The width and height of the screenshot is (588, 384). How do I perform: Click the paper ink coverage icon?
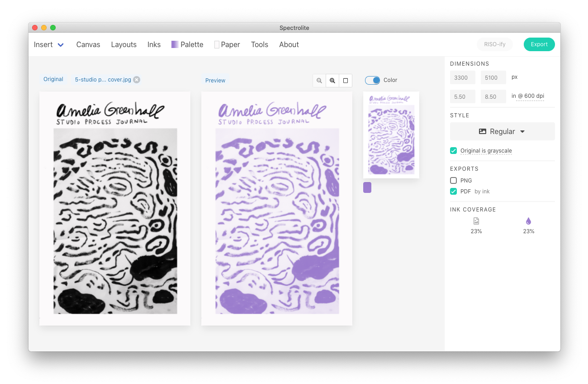(x=476, y=221)
